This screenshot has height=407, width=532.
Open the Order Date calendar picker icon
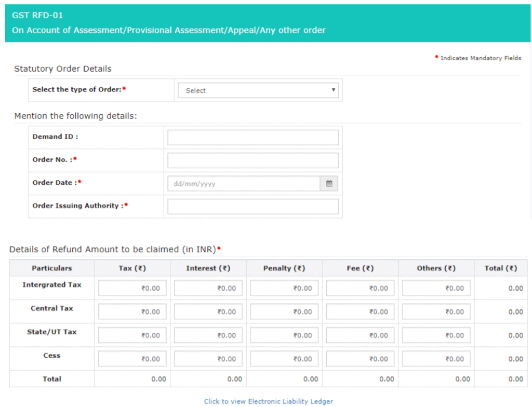click(329, 184)
